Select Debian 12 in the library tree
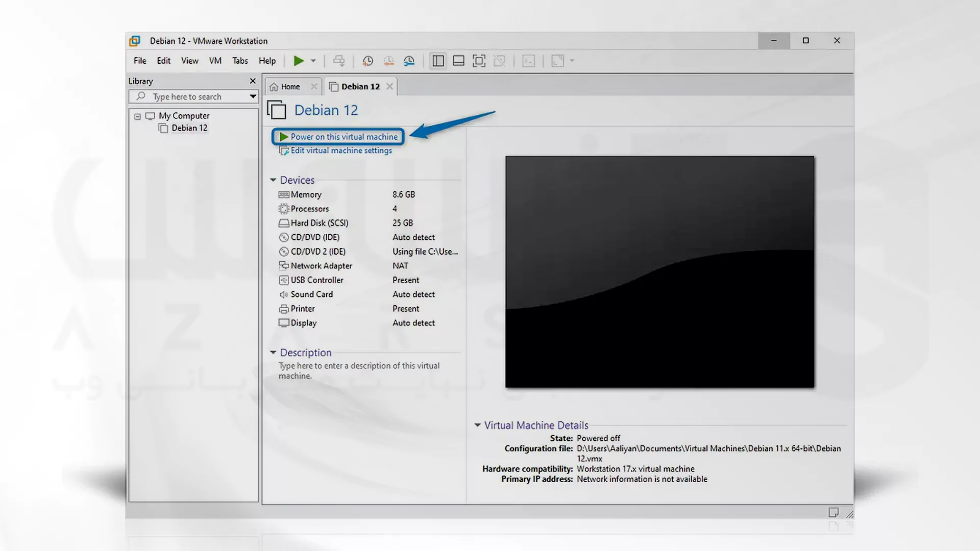Image resolution: width=980 pixels, height=551 pixels. 189,128
